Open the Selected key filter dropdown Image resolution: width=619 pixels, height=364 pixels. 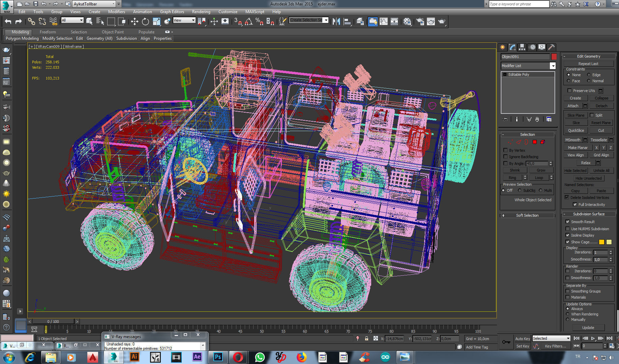[551, 338]
